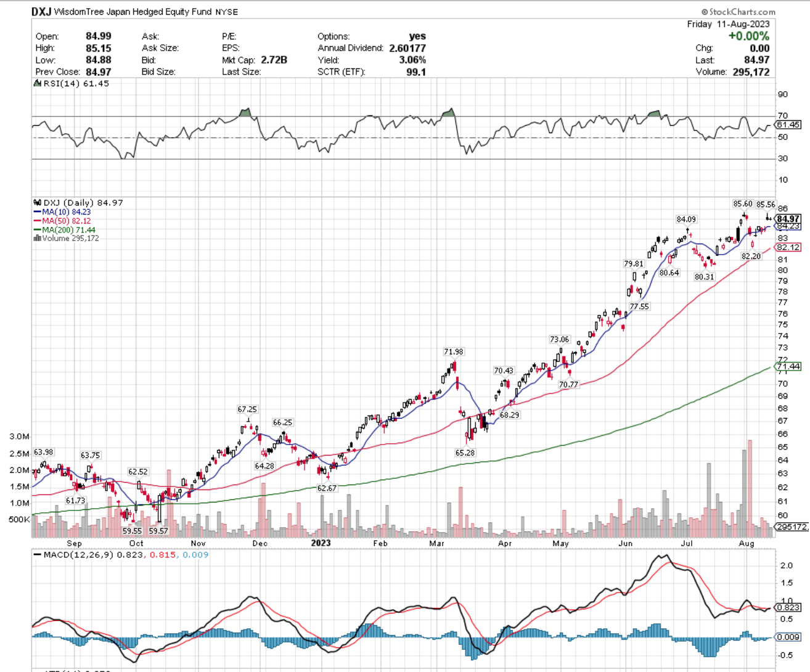The image size is (810, 672).
Task: Click the 80.31 price low label
Action: pos(704,277)
